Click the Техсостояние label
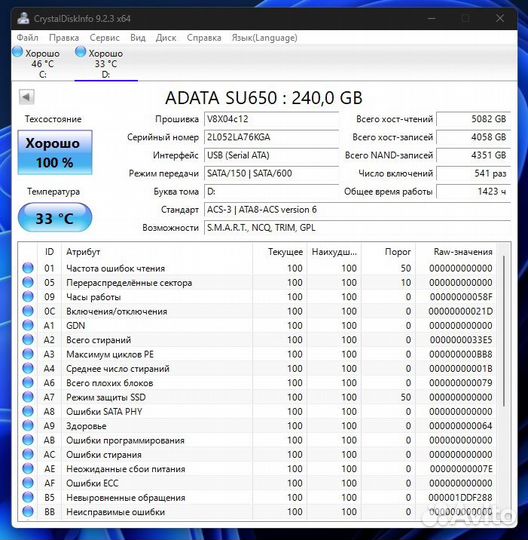Image resolution: width=528 pixels, height=540 pixels. pyautogui.click(x=53, y=119)
